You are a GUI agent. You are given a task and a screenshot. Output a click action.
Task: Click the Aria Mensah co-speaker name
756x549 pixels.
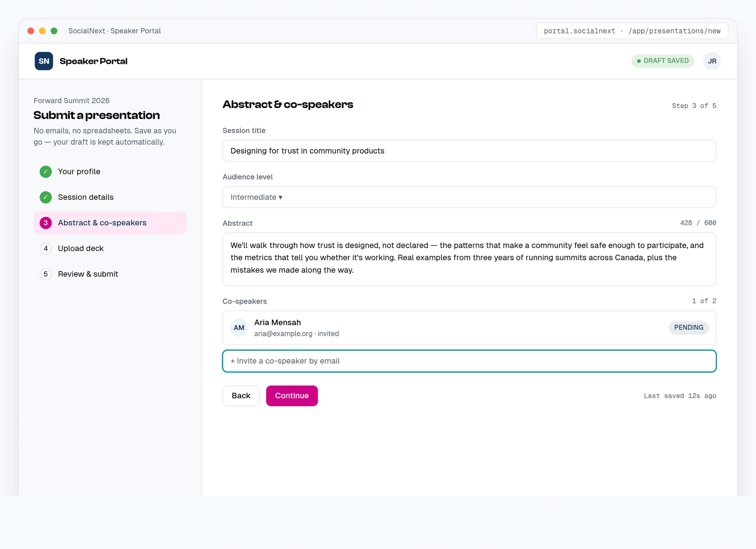(278, 323)
